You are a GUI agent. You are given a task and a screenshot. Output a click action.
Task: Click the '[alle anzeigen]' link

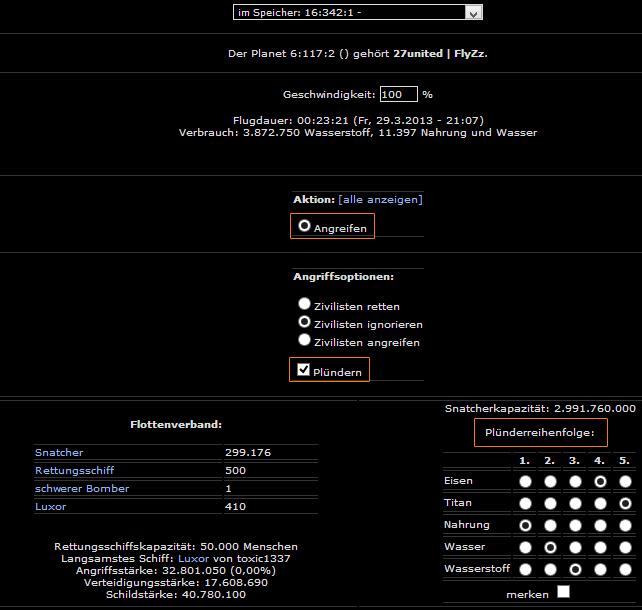click(380, 199)
